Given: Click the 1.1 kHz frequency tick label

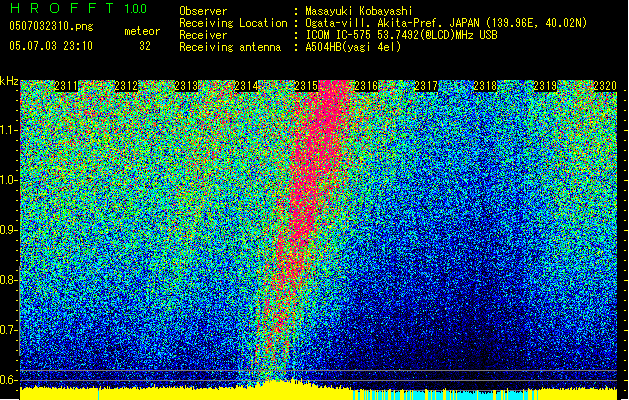Looking at the screenshot, I should pos(7,130).
